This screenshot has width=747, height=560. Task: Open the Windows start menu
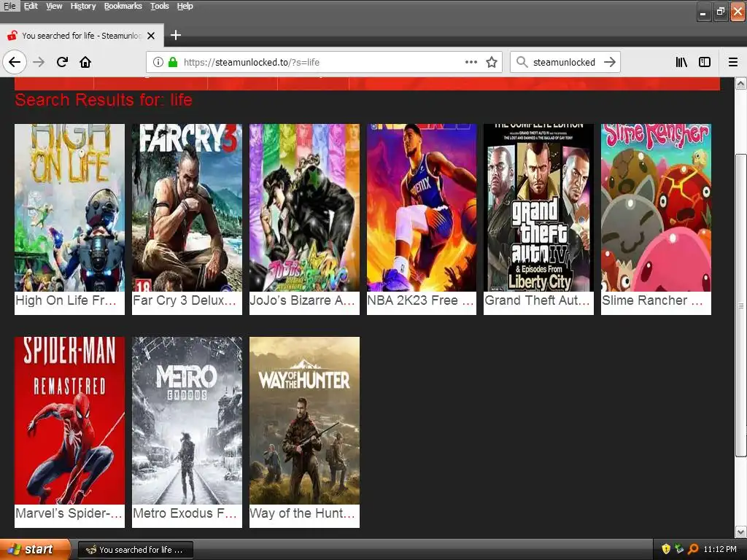click(35, 549)
